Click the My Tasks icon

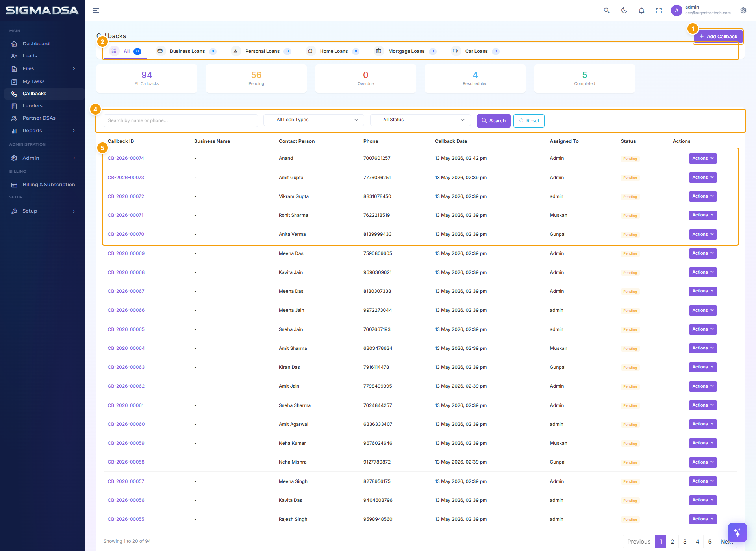[x=14, y=82]
